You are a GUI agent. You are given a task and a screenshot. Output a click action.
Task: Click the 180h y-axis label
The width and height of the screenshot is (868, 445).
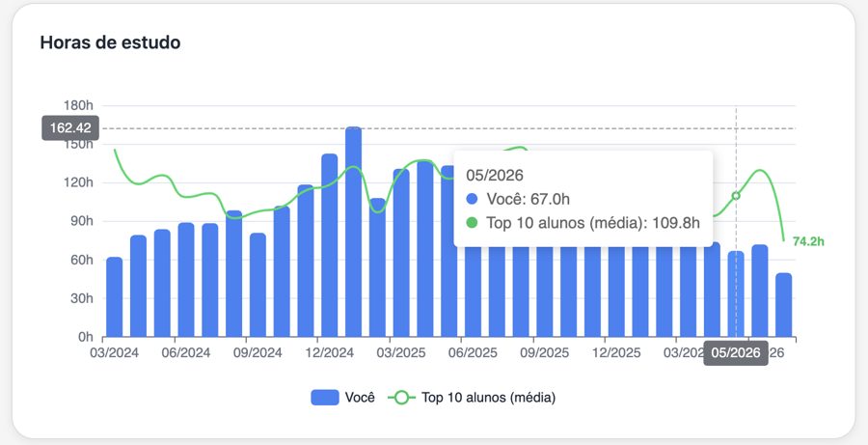[x=81, y=105]
